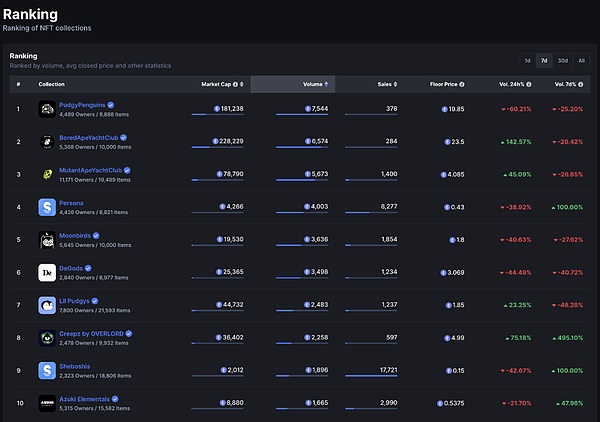Click the Creepz by OVERLORD icon
600x422 pixels.
[46, 338]
